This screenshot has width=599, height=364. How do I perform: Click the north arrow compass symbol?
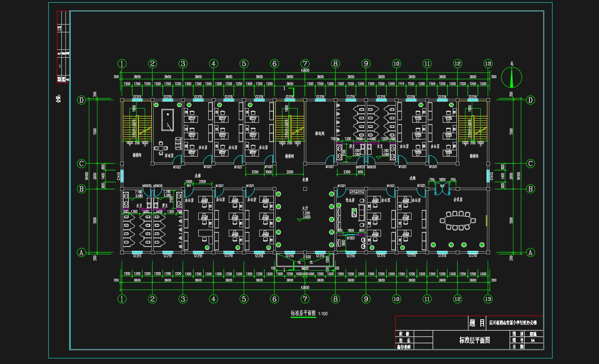tap(512, 77)
